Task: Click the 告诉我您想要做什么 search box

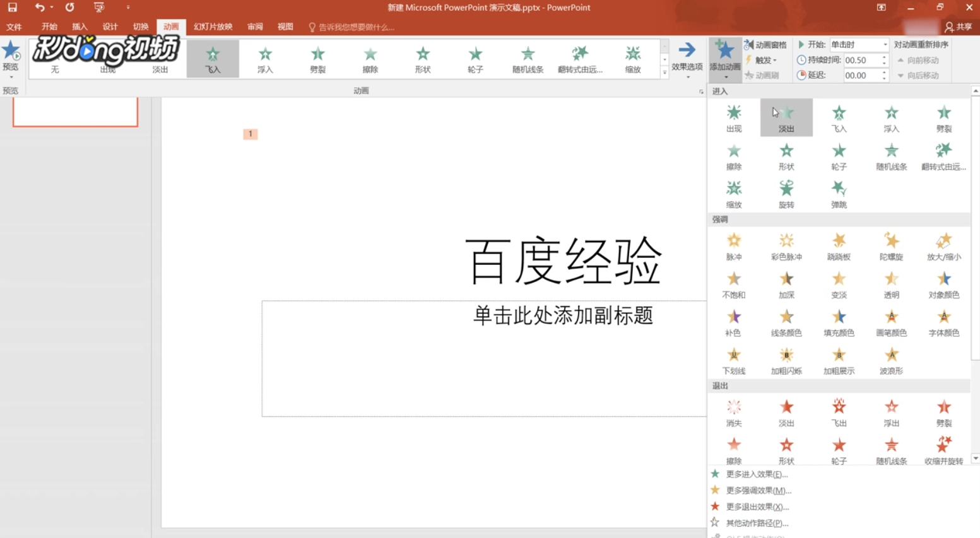Action: click(x=351, y=27)
